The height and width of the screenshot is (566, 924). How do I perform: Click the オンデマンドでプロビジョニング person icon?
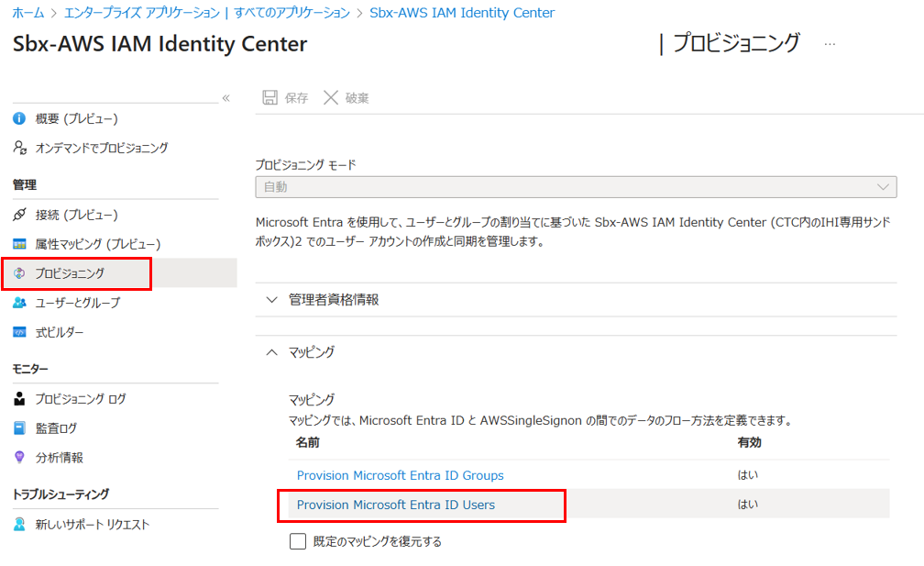(x=19, y=148)
